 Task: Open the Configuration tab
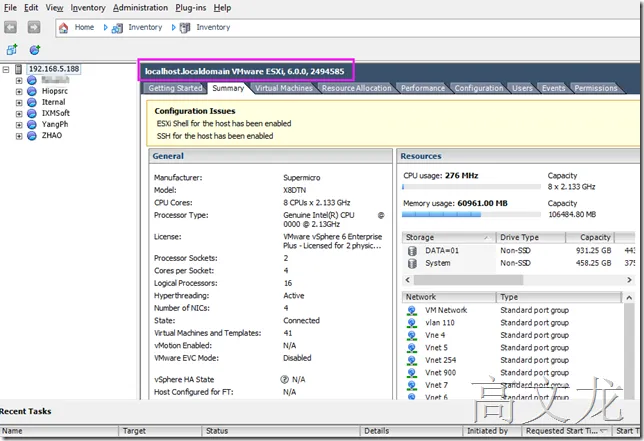tap(478, 88)
